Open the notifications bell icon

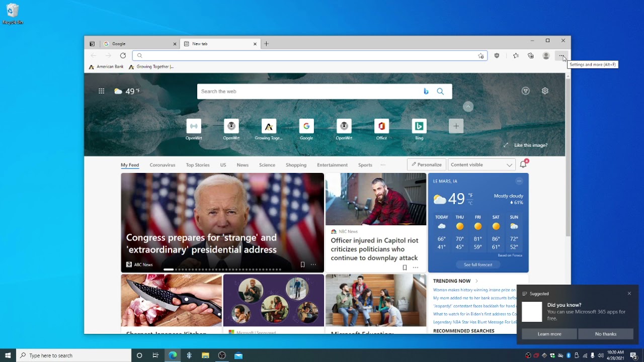tap(523, 164)
